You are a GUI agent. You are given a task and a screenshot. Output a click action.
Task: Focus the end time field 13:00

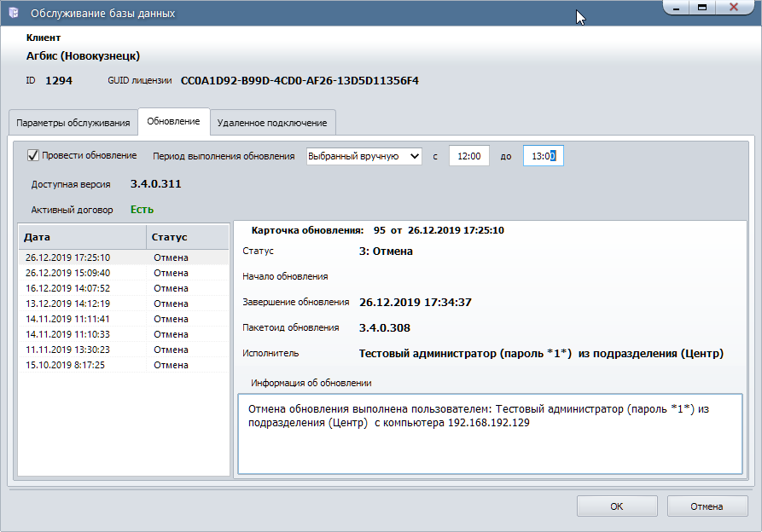pos(544,156)
